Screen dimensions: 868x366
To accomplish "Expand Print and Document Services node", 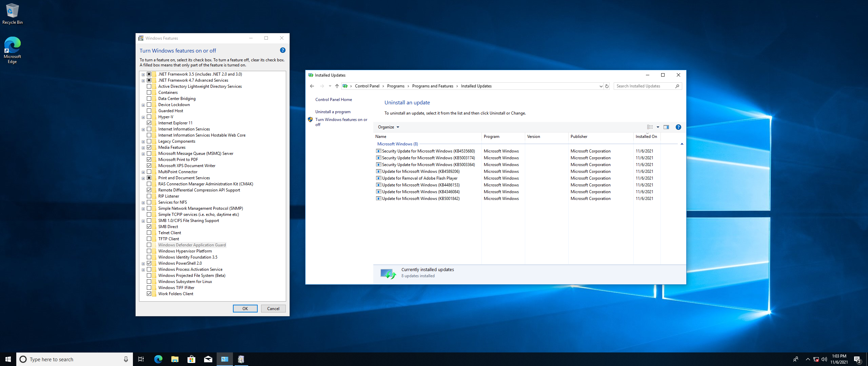I will point(143,178).
